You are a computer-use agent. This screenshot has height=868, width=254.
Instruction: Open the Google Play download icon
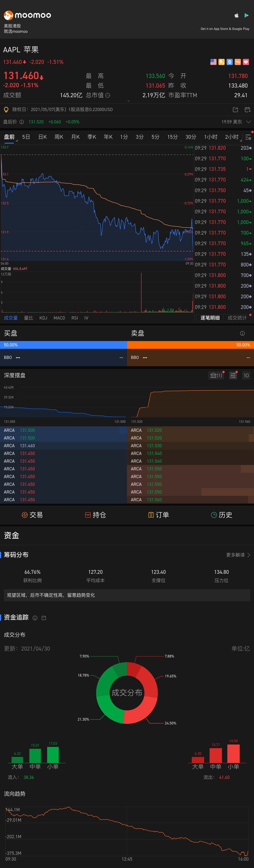(247, 15)
